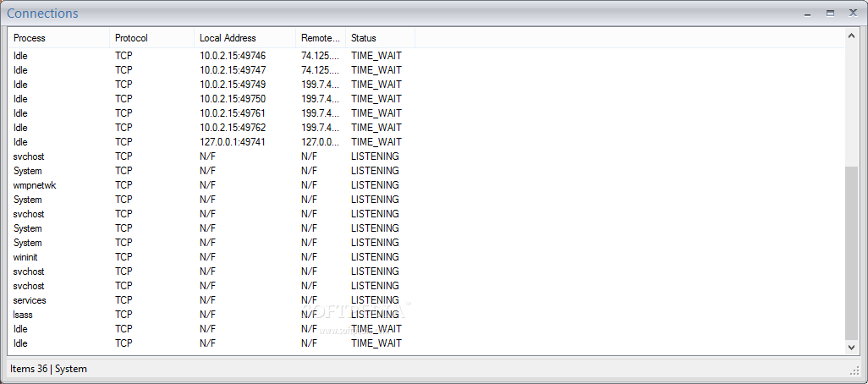The width and height of the screenshot is (868, 384).
Task: Select local address 10.0.2.15:49747
Action: (233, 70)
